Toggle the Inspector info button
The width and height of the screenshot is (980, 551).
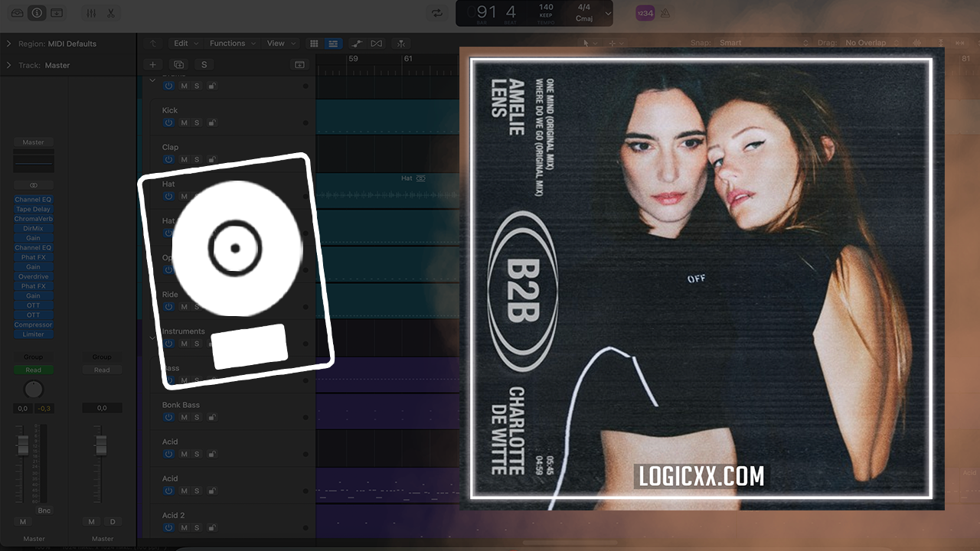[37, 13]
